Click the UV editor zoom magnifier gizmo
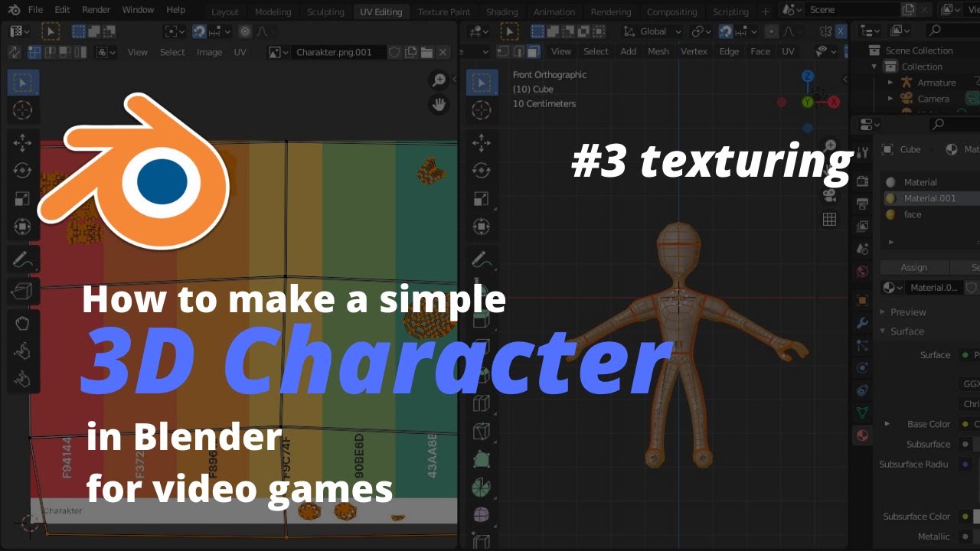The height and width of the screenshot is (551, 980). pos(439,80)
